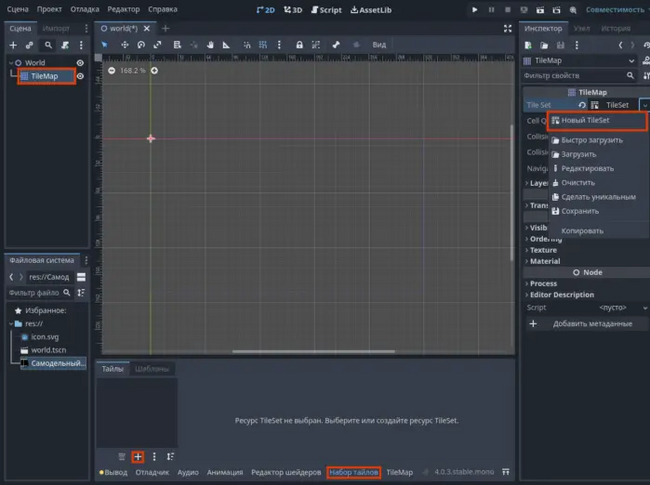Toggle visibility of World node
This screenshot has width=650, height=485.
[80, 62]
